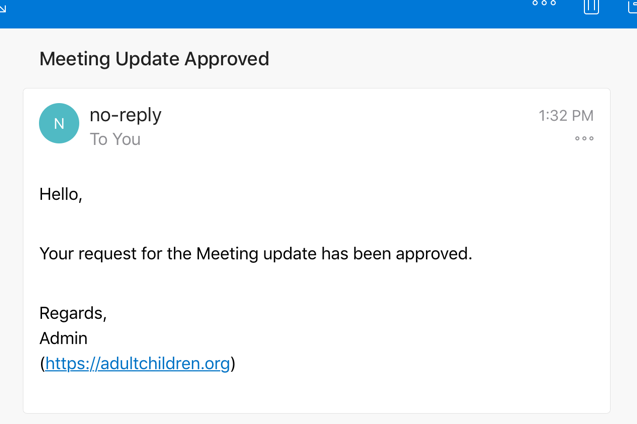
Task: Select the no-reply sender name
Action: tap(126, 115)
